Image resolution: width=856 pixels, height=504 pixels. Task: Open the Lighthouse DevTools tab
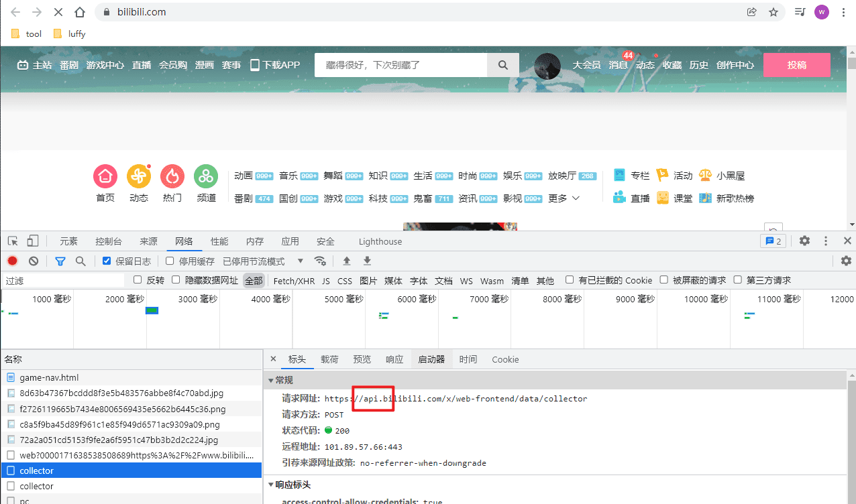coord(380,241)
